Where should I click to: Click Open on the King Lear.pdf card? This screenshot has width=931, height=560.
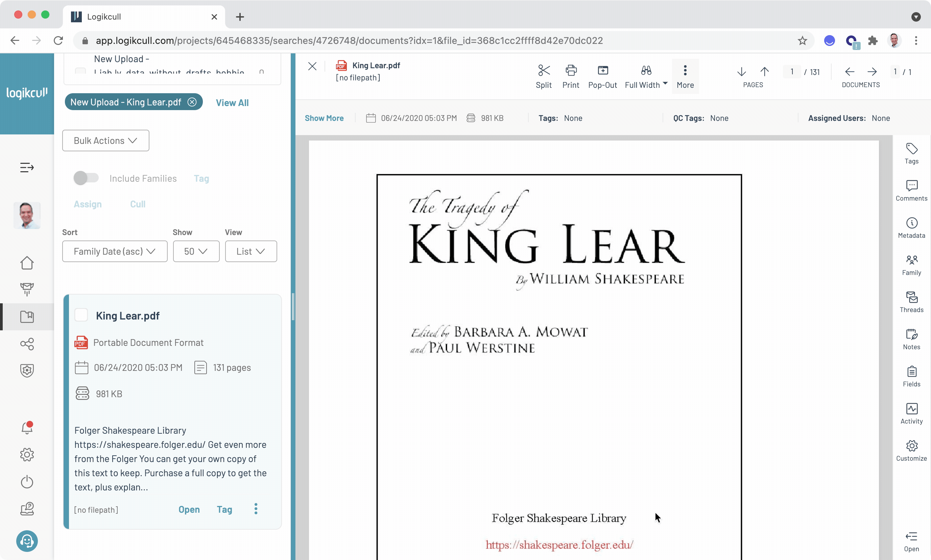coord(189,509)
